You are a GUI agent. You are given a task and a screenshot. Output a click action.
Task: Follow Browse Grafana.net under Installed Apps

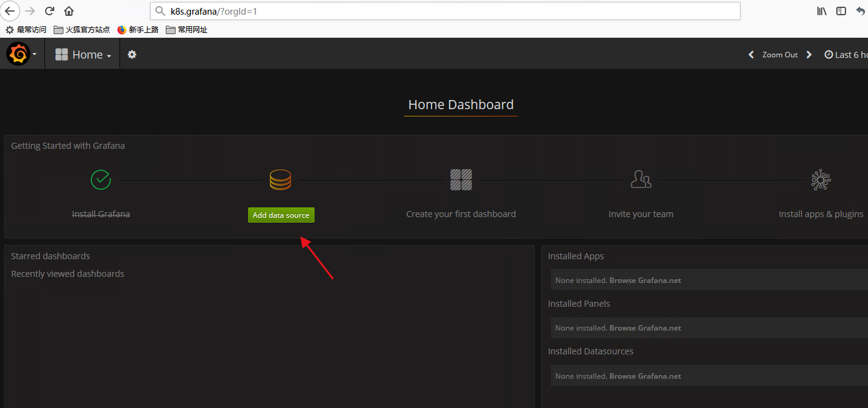[645, 281]
